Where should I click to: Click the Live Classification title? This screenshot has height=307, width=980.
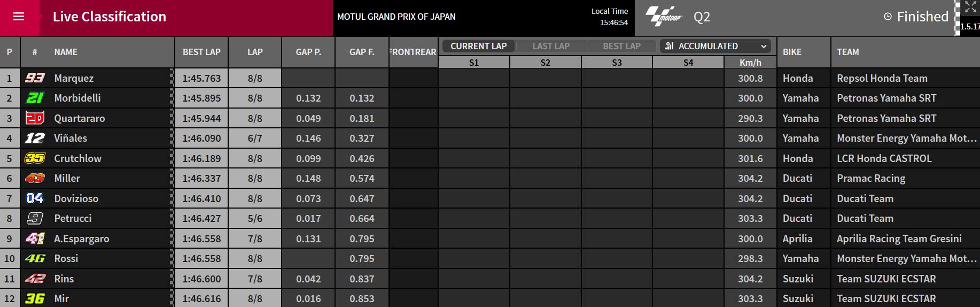(110, 17)
